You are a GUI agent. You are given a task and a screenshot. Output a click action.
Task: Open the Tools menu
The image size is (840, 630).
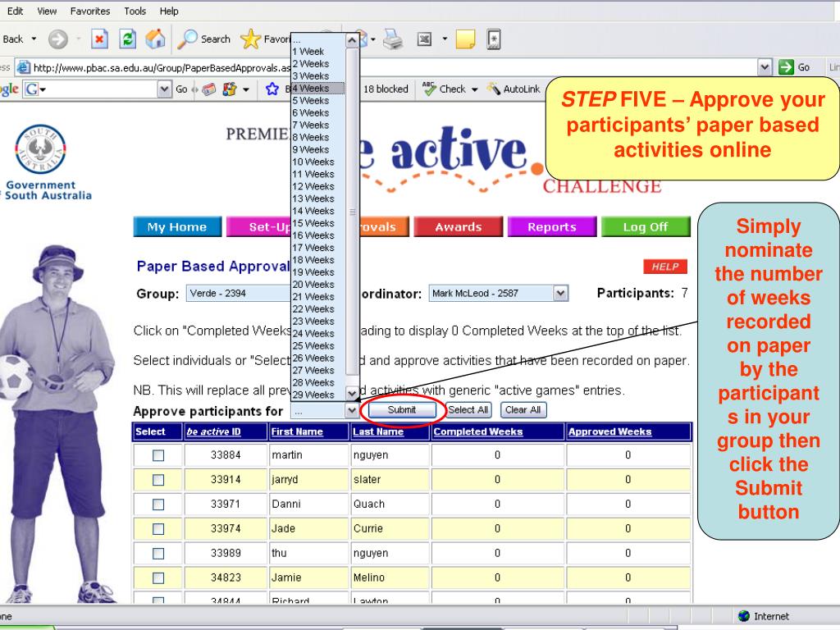(x=135, y=11)
